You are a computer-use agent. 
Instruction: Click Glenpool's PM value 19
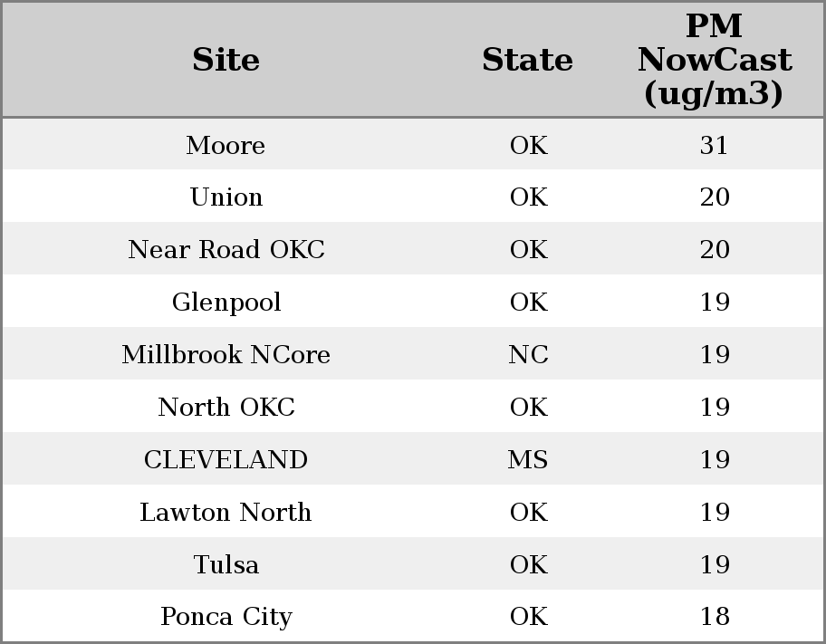(x=715, y=302)
